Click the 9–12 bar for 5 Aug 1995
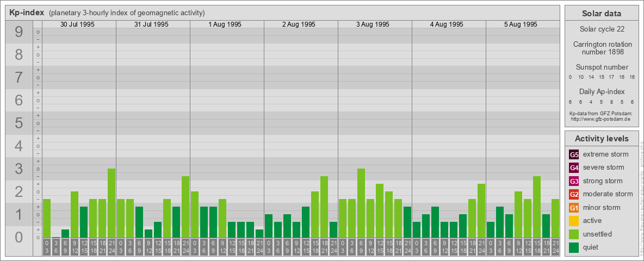This screenshot has height=261, width=644. pyautogui.click(x=518, y=215)
